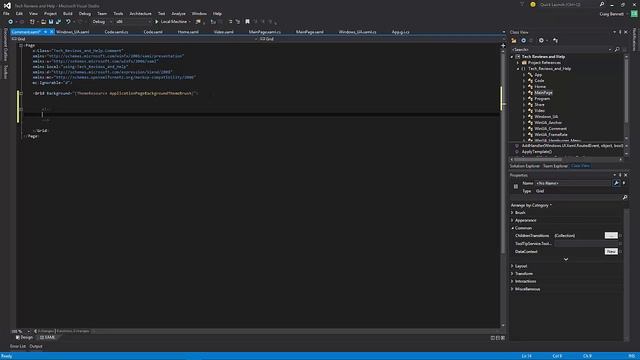Select the WinUA_Comment class in tree
640x360 pixels.
click(x=550, y=129)
